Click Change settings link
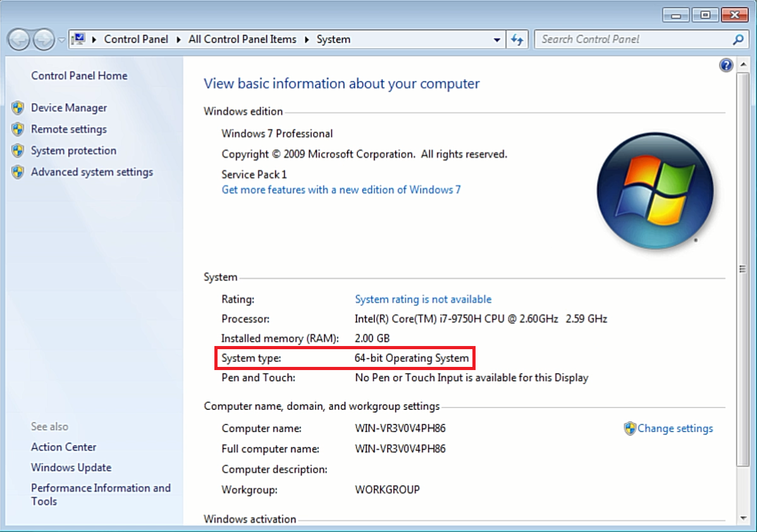 (x=675, y=428)
